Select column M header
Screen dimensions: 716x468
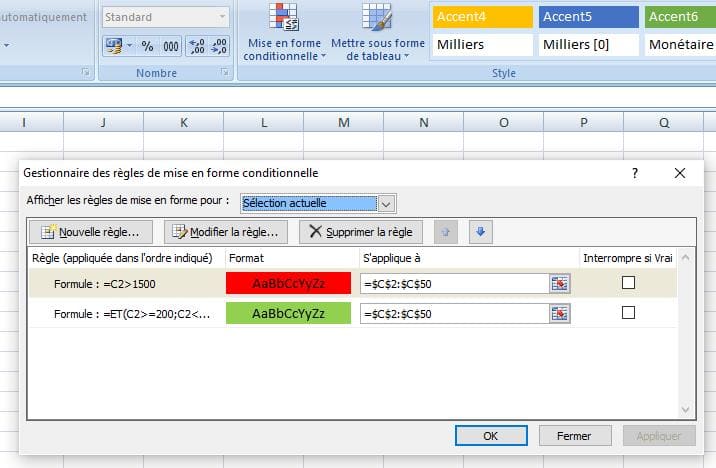[343, 122]
